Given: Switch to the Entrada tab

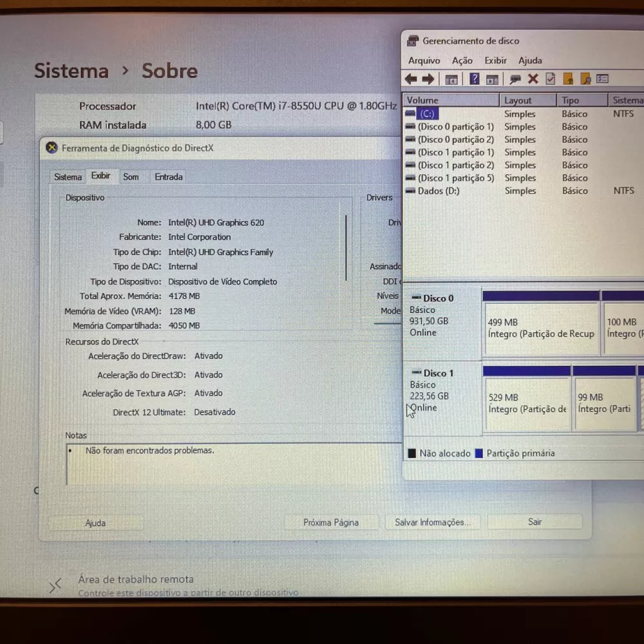Looking at the screenshot, I should point(169,177).
